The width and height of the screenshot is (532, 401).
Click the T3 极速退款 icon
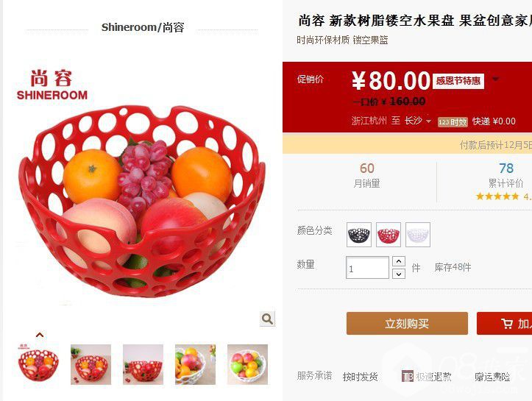click(x=407, y=376)
